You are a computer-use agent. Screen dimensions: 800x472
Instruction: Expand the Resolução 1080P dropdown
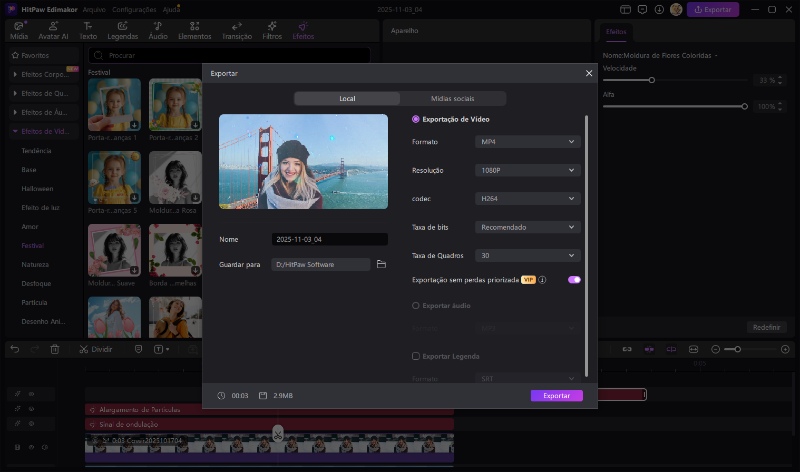coord(528,171)
